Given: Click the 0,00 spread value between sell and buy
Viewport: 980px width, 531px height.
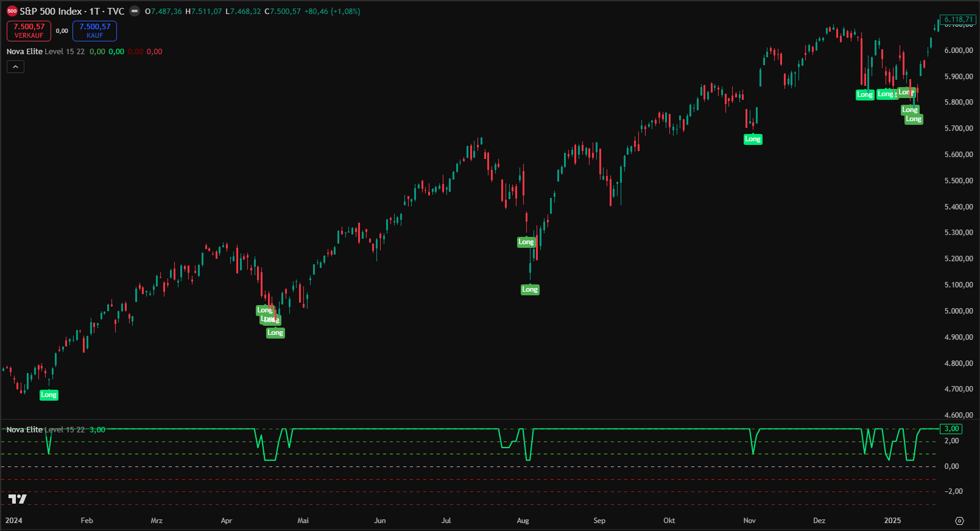Looking at the screenshot, I should point(62,31).
